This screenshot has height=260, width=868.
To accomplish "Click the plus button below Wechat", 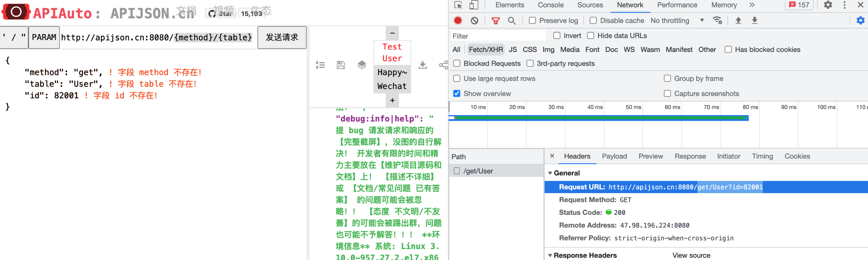I will (392, 100).
